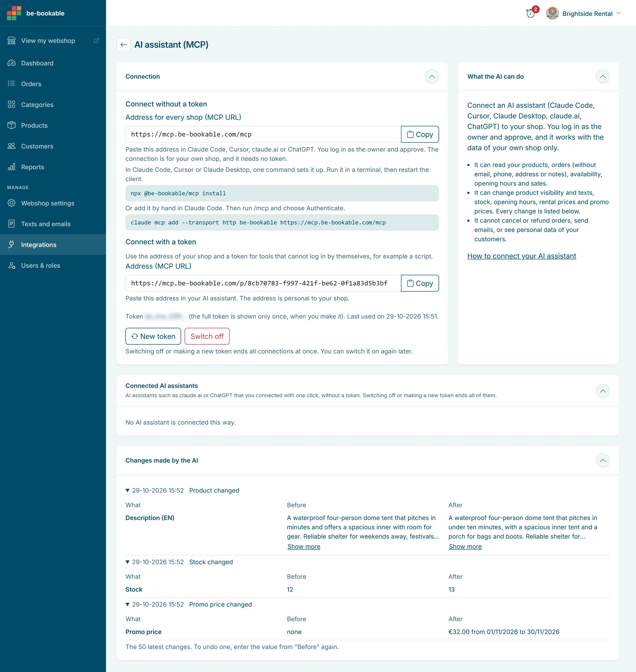Collapse the Connected AI assistants section
This screenshot has height=672, width=636.
coord(603,391)
